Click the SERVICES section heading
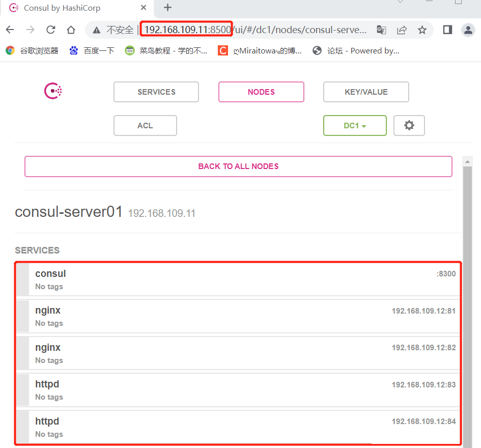 (37, 250)
